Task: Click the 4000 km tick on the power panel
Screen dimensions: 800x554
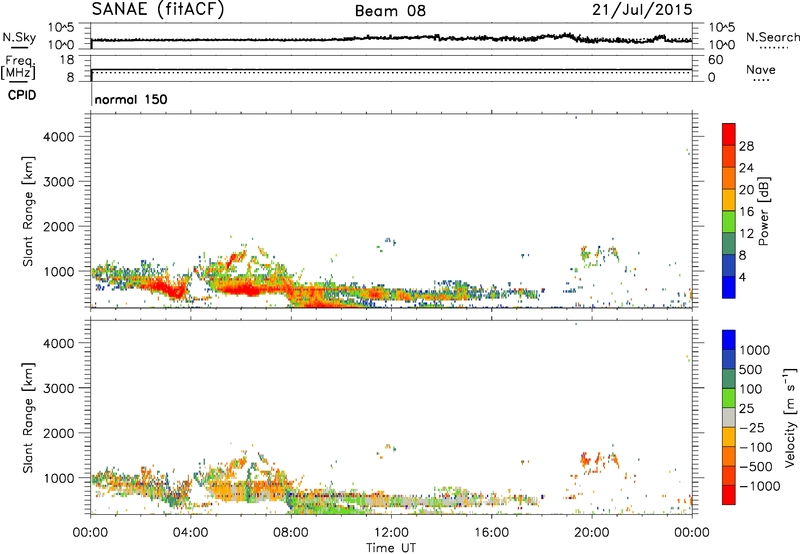Action: coord(59,137)
